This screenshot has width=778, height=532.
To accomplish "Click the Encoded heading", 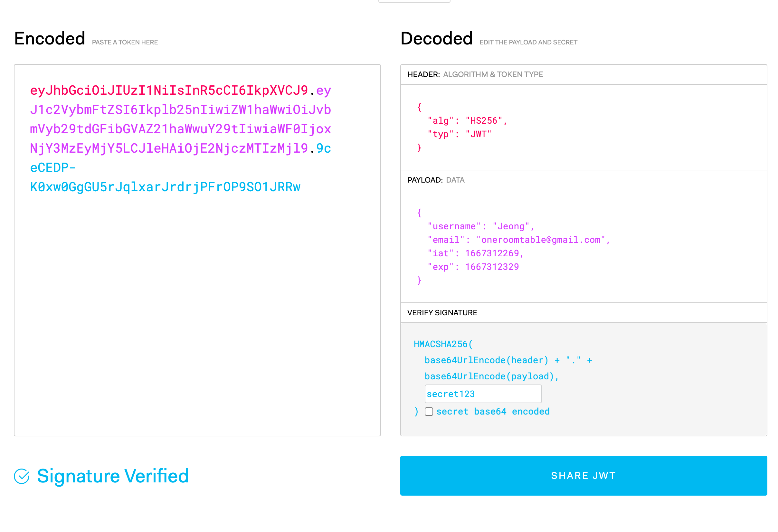I will pyautogui.click(x=50, y=39).
